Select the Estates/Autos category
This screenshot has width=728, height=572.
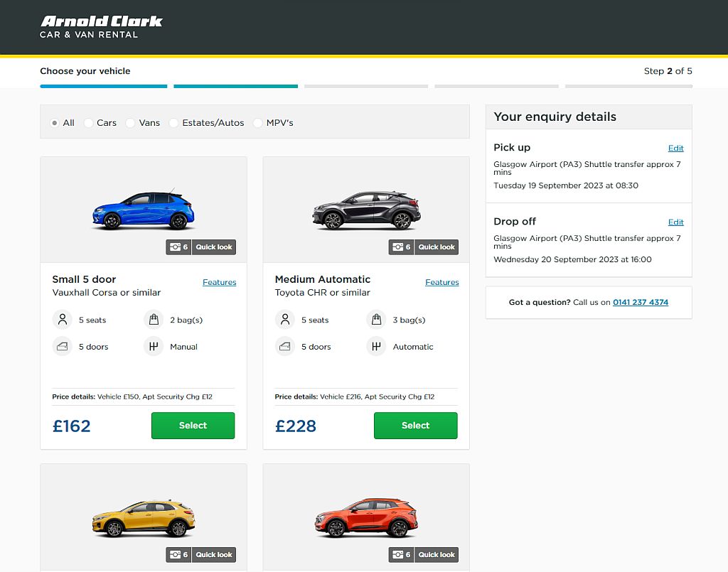(x=173, y=122)
